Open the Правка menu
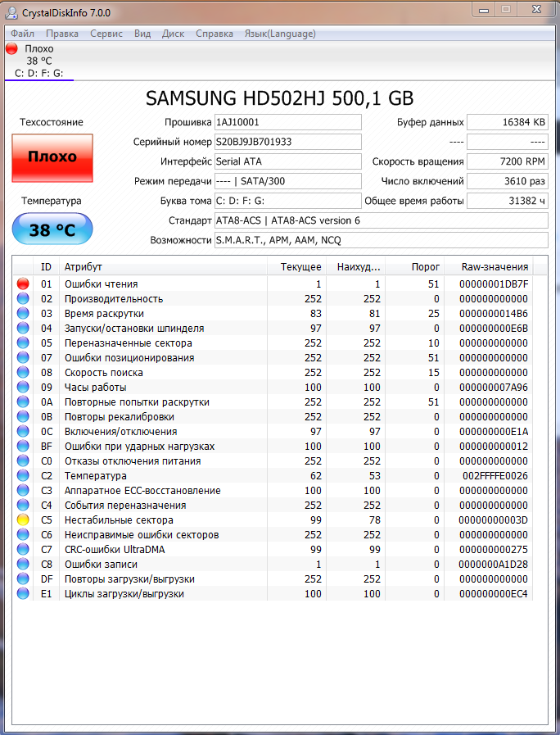 coord(61,34)
